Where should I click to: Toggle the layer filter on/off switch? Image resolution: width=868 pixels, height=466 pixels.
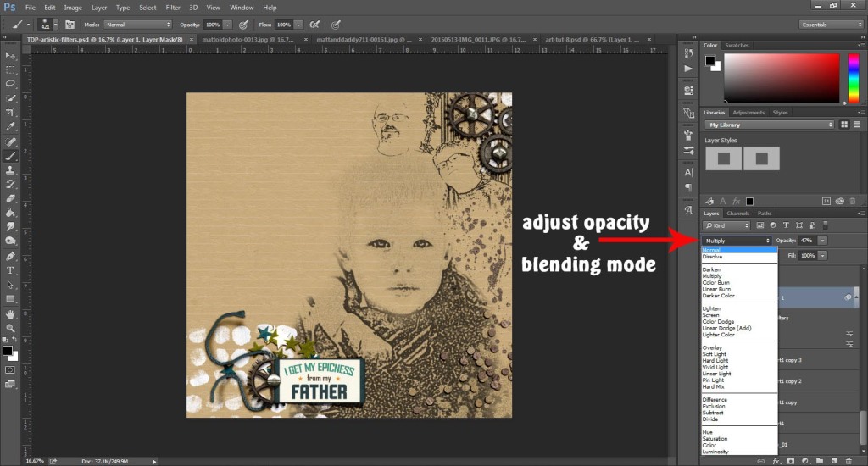pyautogui.click(x=824, y=225)
